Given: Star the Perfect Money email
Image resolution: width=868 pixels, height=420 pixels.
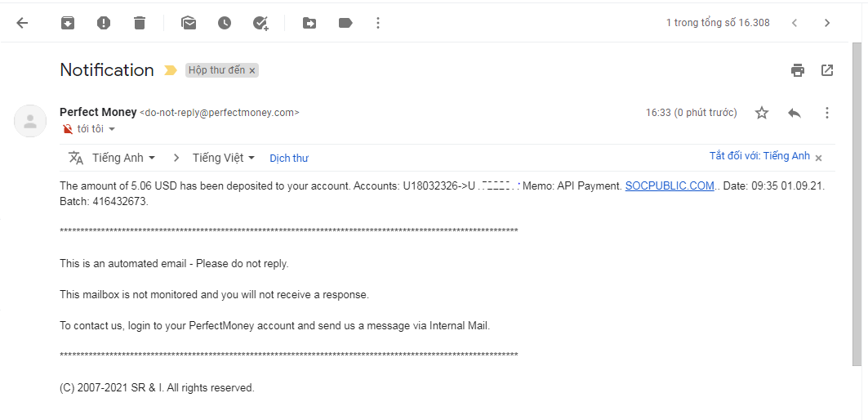Looking at the screenshot, I should click(x=762, y=113).
